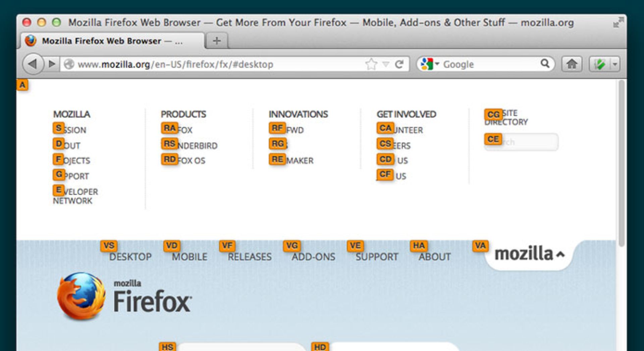Viewport: 644px width, 351px height.
Task: Click the forward navigation arrow
Action: tap(51, 64)
